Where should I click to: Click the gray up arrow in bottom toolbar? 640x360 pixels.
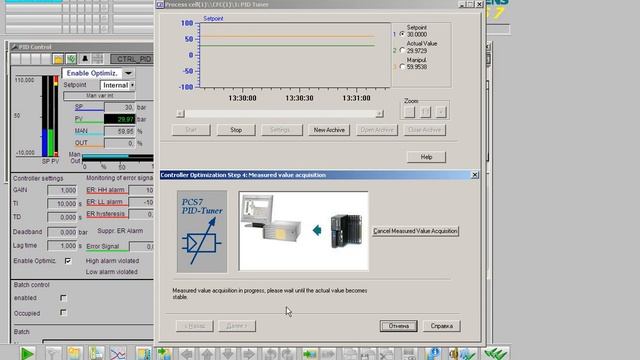(207, 354)
